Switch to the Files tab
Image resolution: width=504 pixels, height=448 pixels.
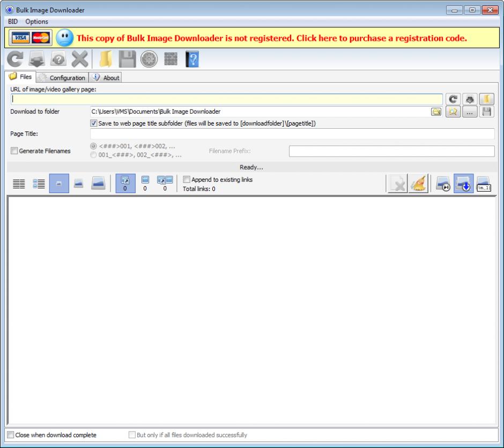coord(20,77)
